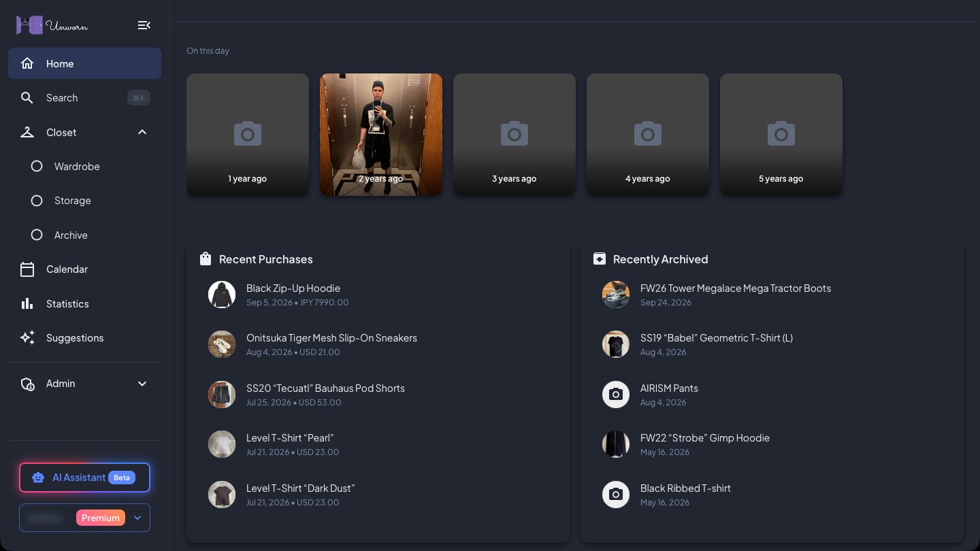The width and height of the screenshot is (980, 551).
Task: Open Black Zip-Up Hoodie thumbnail
Action: [222, 295]
